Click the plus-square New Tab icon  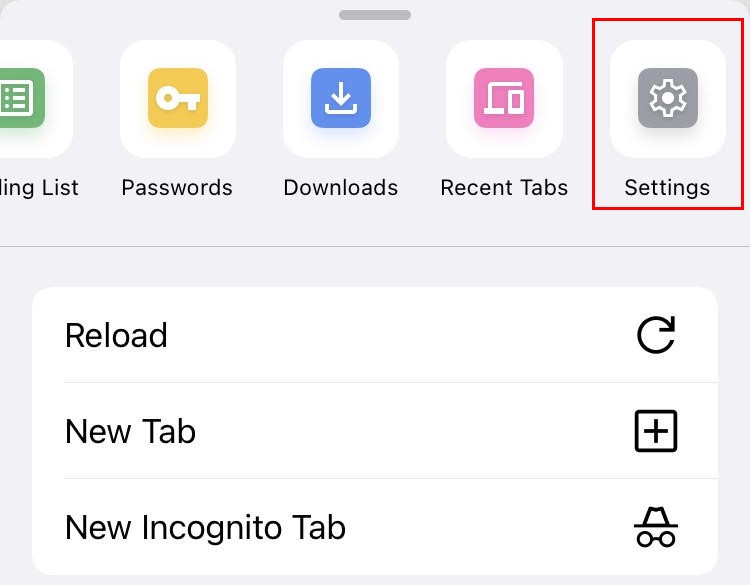pyautogui.click(x=656, y=431)
